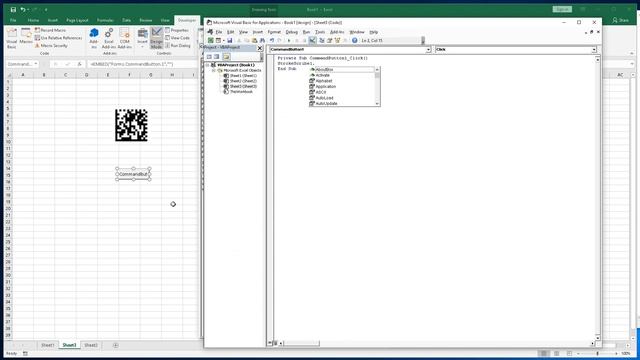Open VBA Edit menu
Viewport: 640px width, 360px height.
point(231,32)
